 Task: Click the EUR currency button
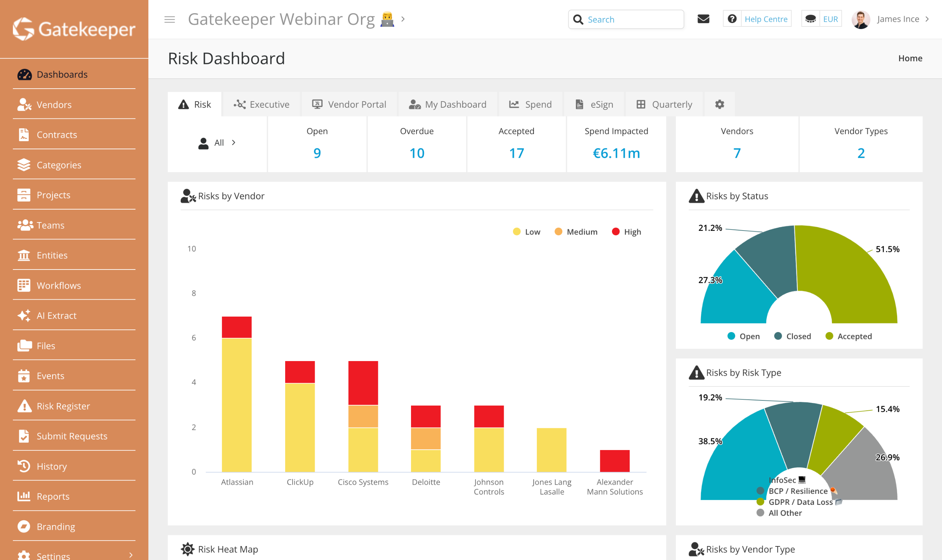coord(830,19)
